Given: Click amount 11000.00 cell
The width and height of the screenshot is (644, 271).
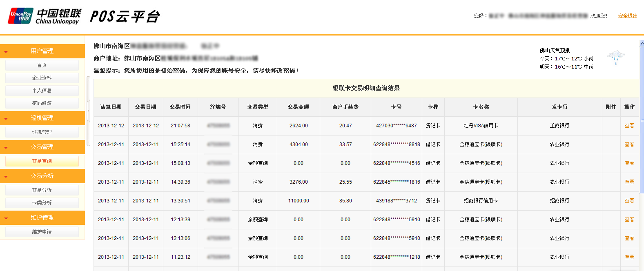Looking at the screenshot, I should [x=299, y=201].
